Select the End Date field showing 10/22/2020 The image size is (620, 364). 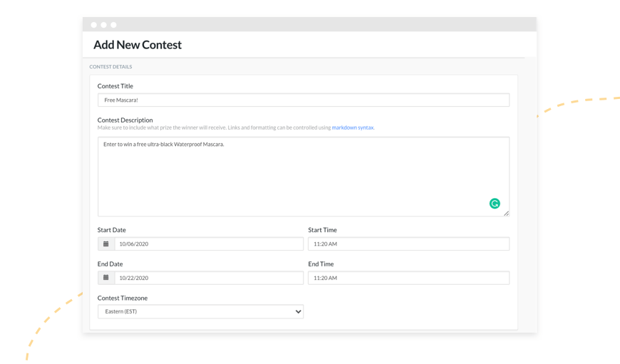pos(209,278)
